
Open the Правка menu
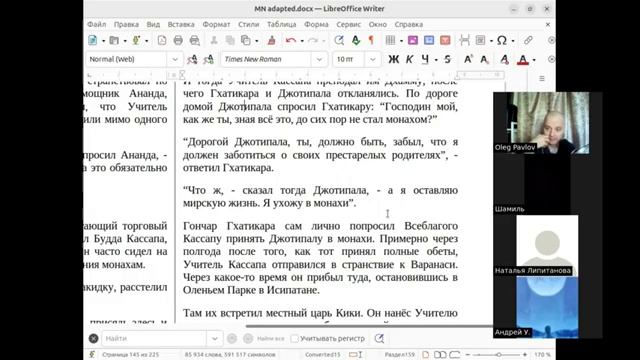(127, 24)
